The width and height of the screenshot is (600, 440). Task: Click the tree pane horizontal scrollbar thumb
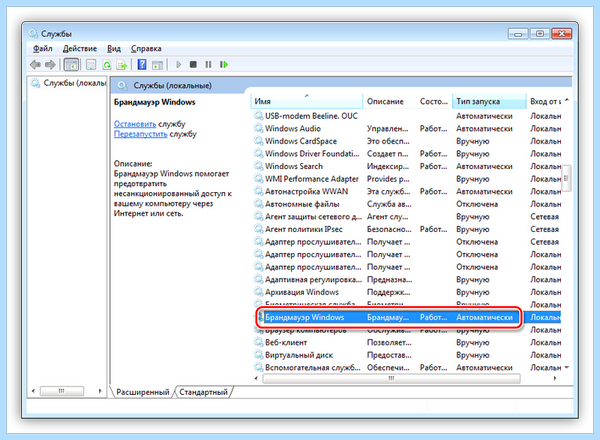tap(62, 391)
